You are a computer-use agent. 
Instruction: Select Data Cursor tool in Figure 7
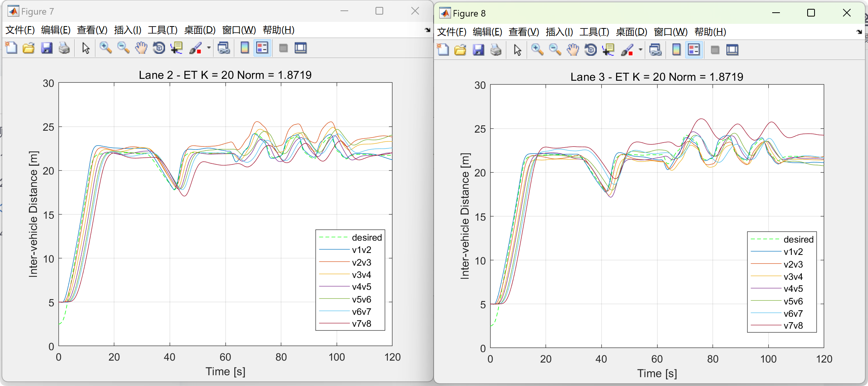(177, 48)
